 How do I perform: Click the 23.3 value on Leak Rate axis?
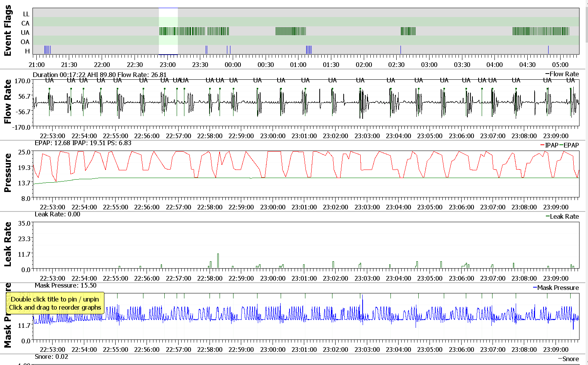click(x=24, y=239)
